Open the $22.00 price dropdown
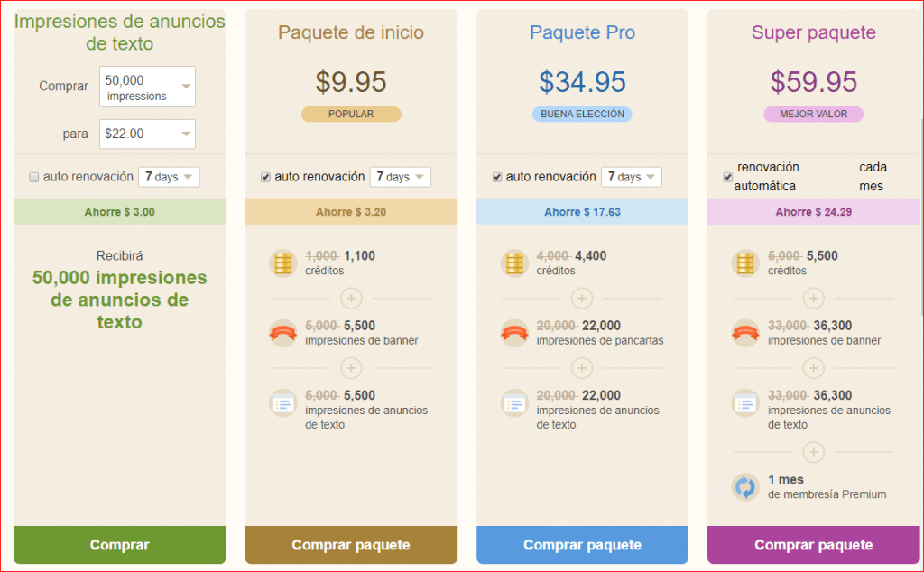The height and width of the screenshot is (572, 924). pyautogui.click(x=148, y=134)
